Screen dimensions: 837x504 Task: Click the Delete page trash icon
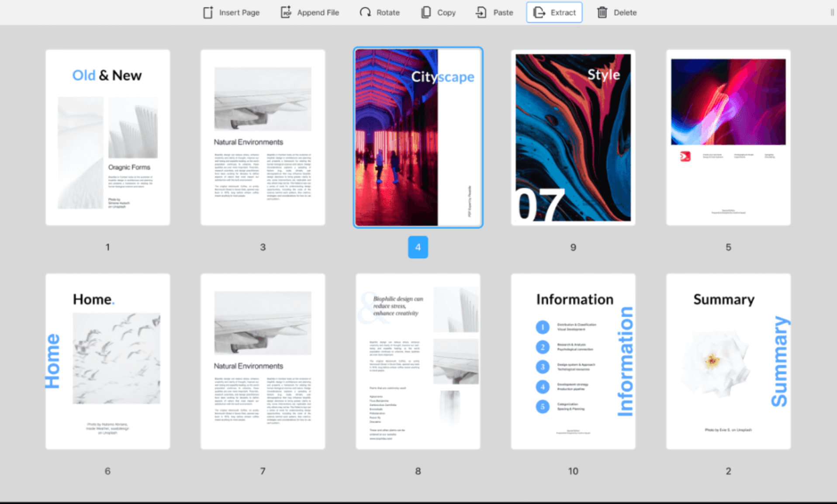(x=602, y=12)
